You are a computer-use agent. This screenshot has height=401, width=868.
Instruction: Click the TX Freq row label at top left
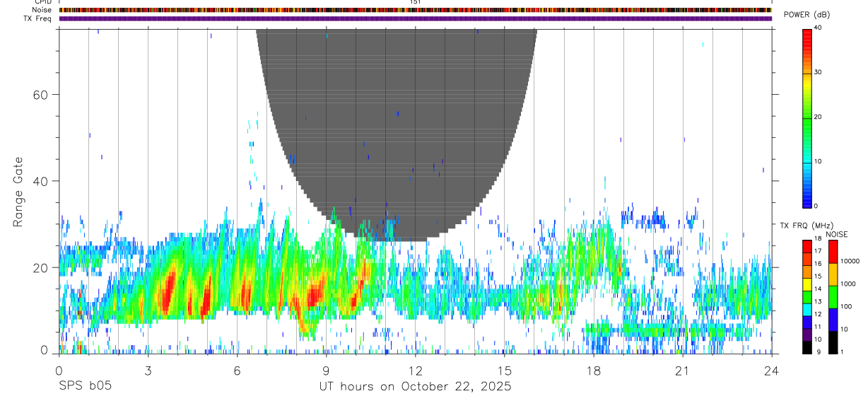pos(39,18)
